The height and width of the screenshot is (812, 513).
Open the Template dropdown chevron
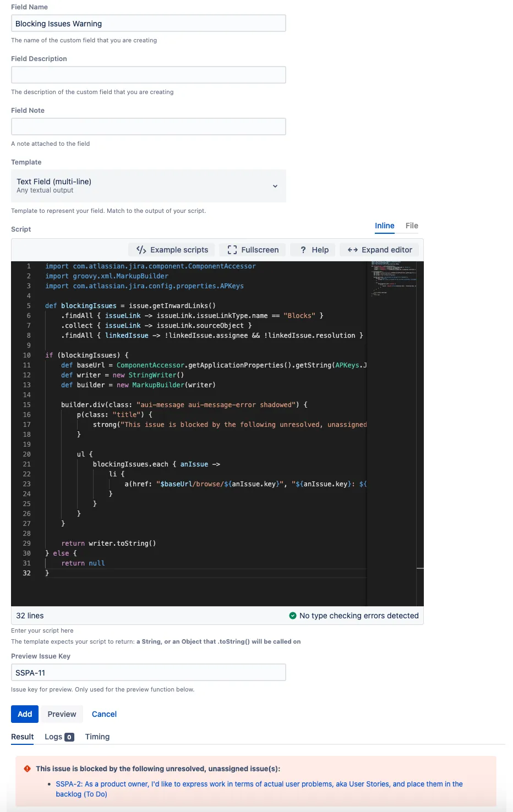(275, 186)
